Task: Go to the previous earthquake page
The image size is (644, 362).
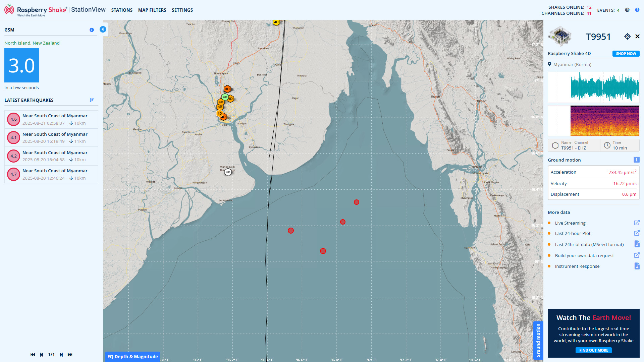Action: [x=42, y=355]
